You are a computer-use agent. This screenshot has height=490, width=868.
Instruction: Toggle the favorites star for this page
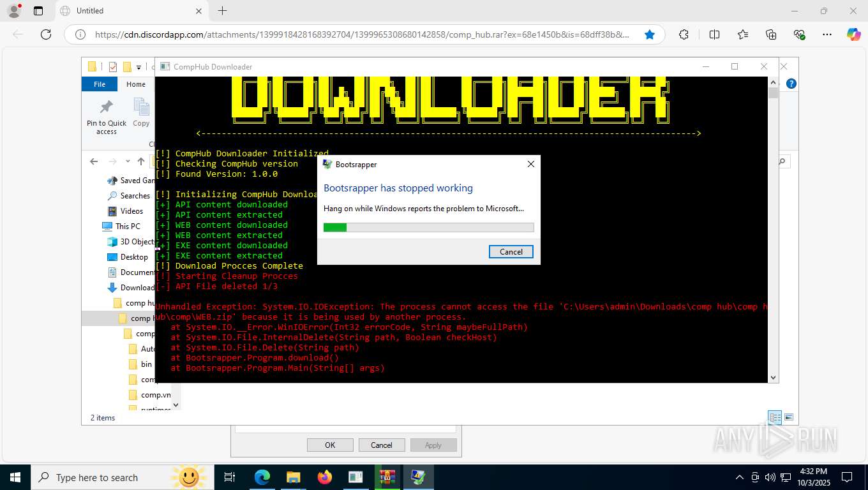click(649, 34)
